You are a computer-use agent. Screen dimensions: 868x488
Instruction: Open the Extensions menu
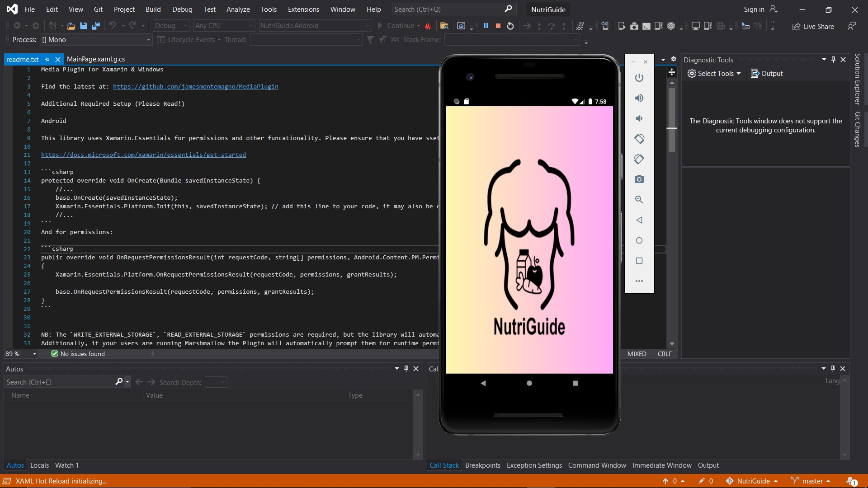coord(303,9)
